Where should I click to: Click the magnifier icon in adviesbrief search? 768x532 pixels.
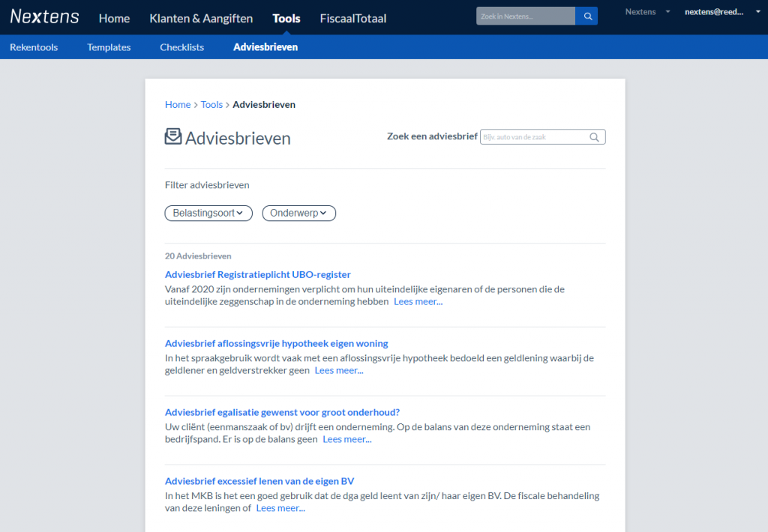(594, 137)
